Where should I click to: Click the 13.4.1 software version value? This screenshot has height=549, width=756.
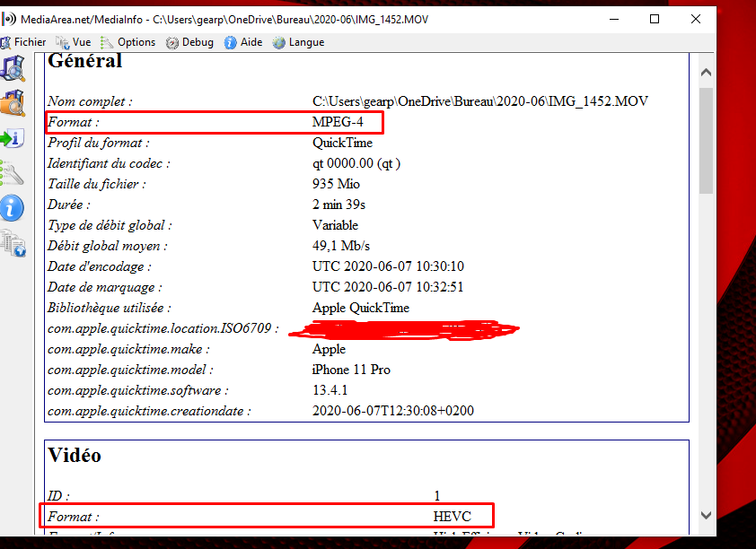(x=330, y=390)
